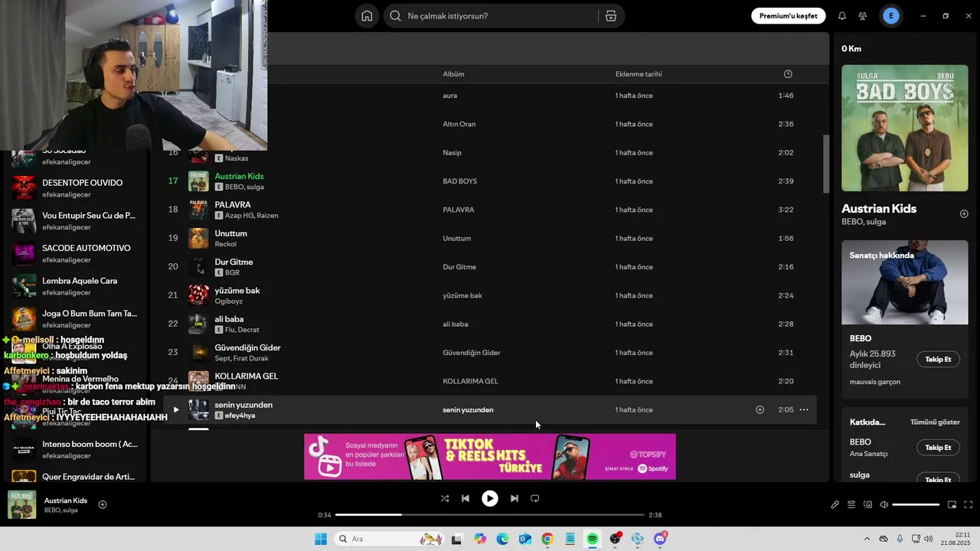Click the playlist vertical scrollbar
The image size is (980, 551).
pos(825,165)
